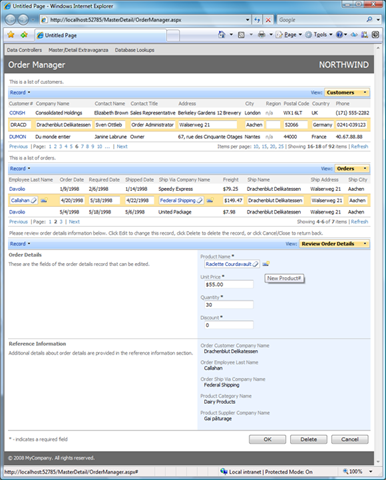Select the Untitled Page browser tab
The height and width of the screenshot is (480, 386).
[x=100, y=35]
